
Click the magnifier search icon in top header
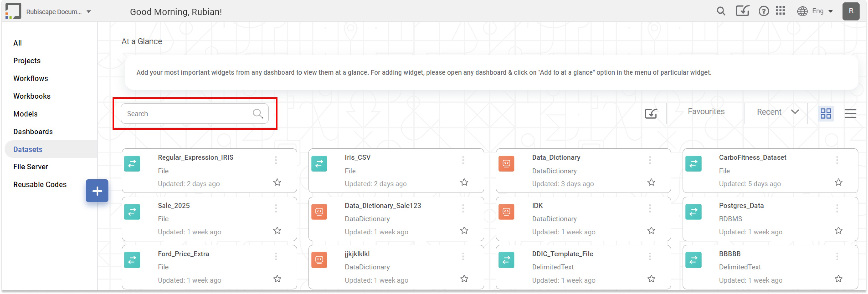(721, 11)
